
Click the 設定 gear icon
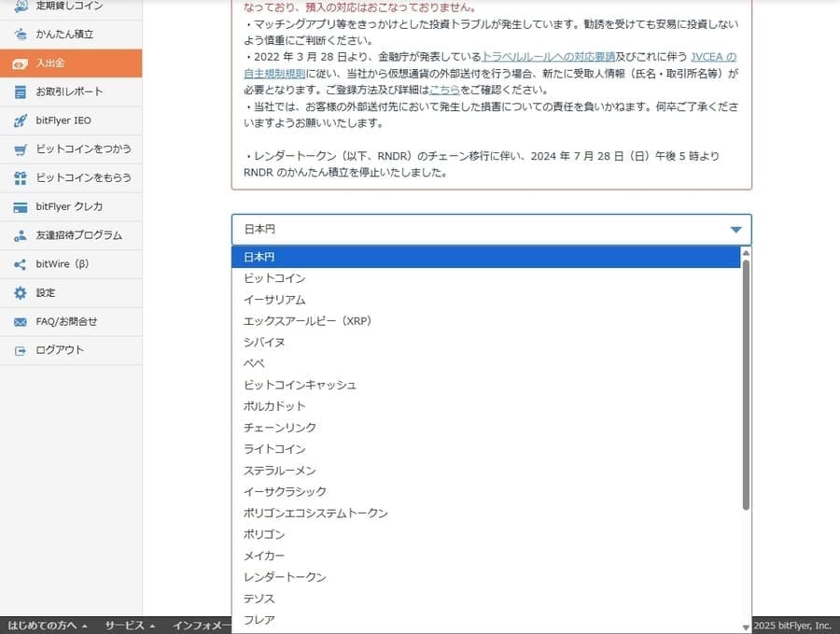pos(21,292)
